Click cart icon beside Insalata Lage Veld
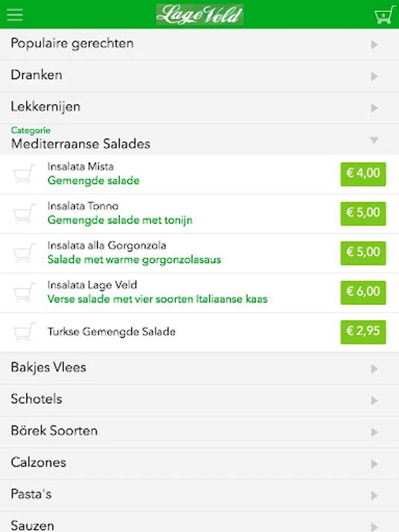 coord(24,293)
